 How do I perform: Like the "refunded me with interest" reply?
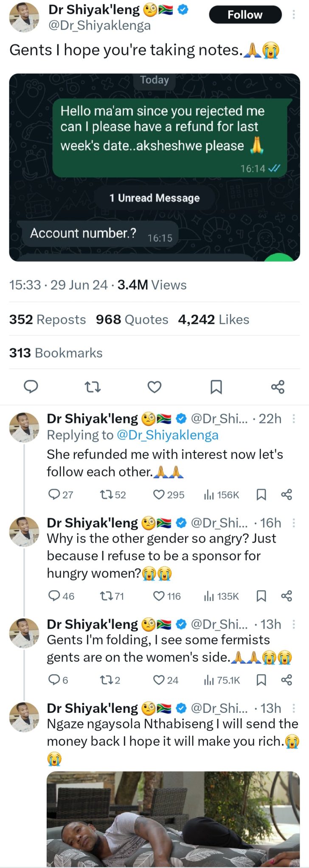159,495
